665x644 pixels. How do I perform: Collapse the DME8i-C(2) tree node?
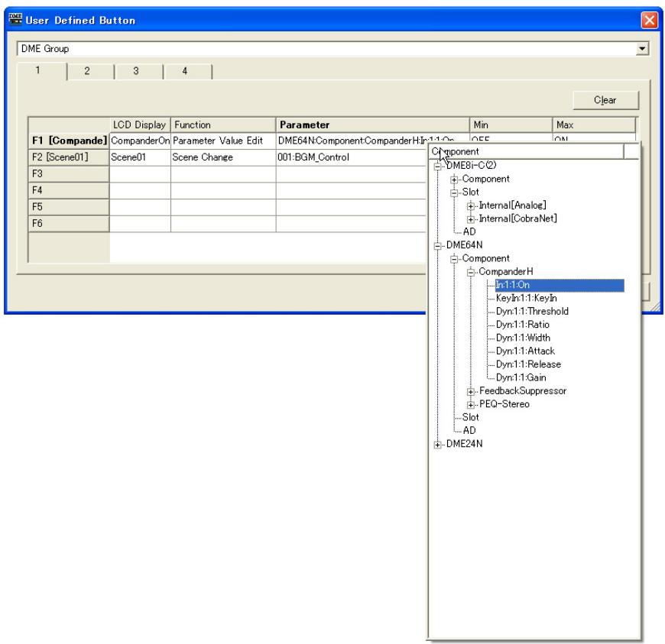pos(438,167)
